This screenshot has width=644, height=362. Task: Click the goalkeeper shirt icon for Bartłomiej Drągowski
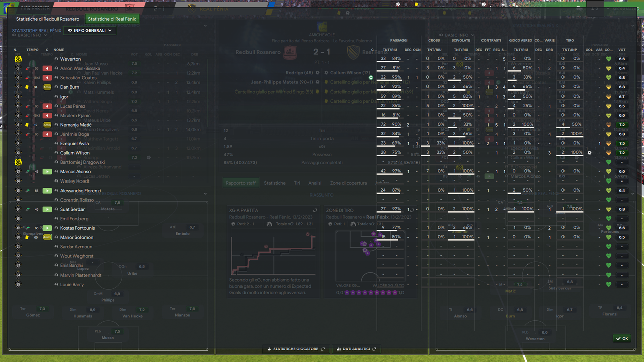[x=18, y=162]
